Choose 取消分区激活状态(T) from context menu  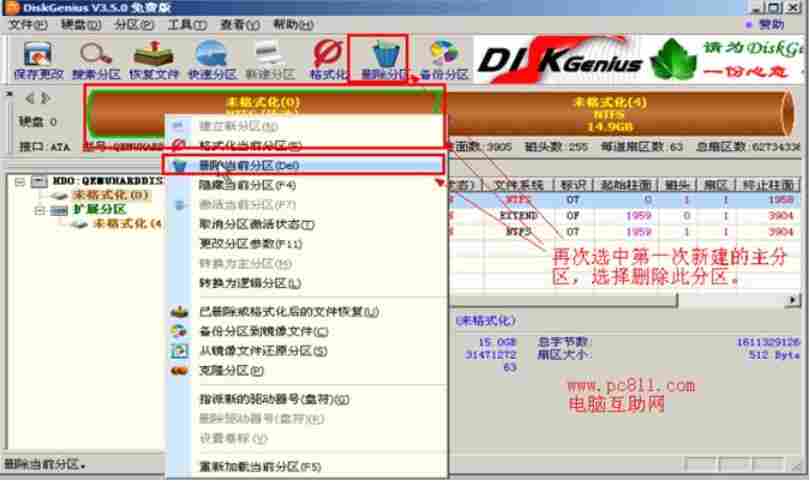306,225
